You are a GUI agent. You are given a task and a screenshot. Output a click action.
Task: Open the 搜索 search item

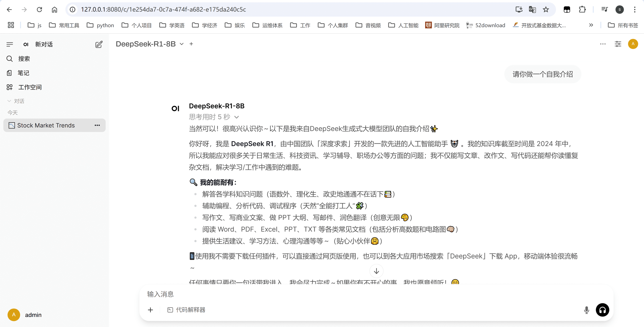pos(55,59)
